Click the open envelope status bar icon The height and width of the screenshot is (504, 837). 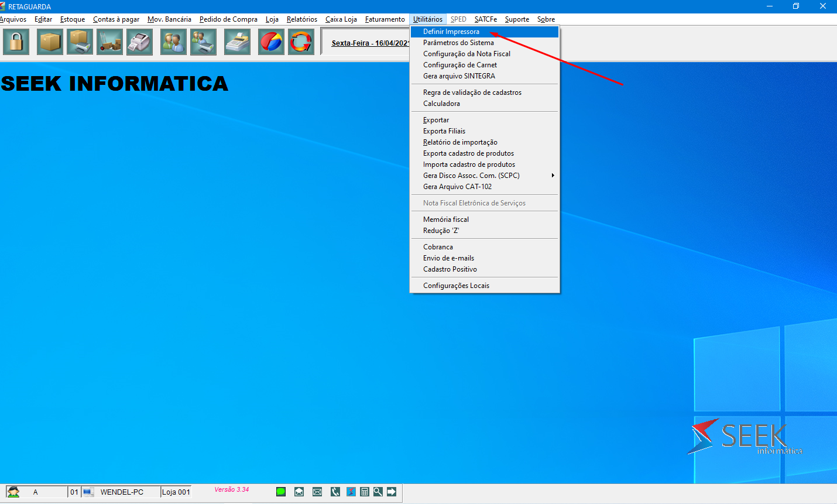299,492
